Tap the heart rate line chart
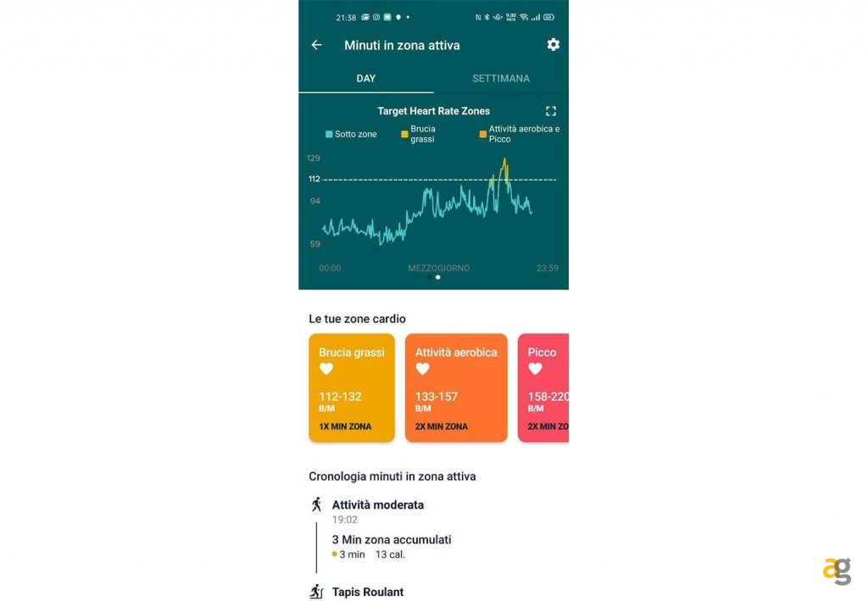This screenshot has width=868, height=601. (428, 208)
